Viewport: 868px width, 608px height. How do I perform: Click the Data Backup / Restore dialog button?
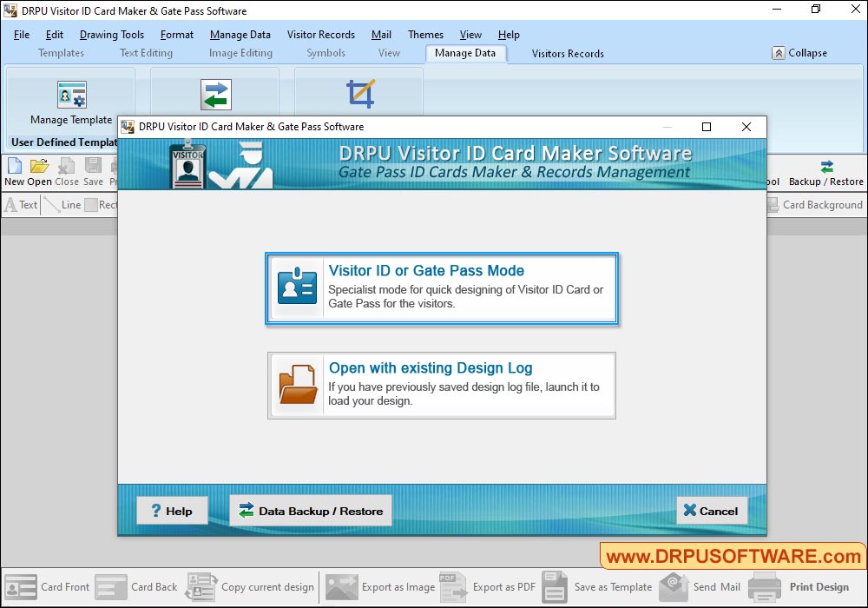[311, 511]
